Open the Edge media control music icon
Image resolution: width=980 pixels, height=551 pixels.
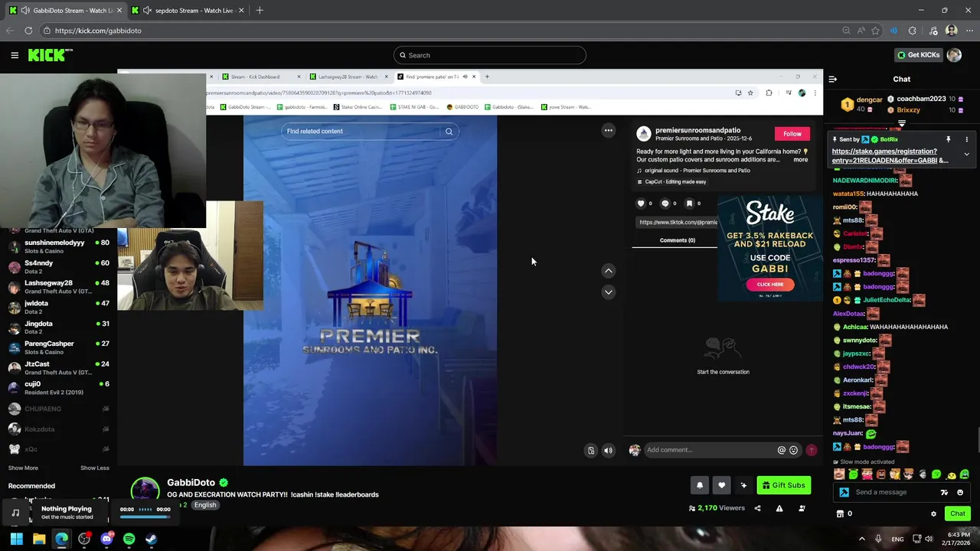[x=933, y=31]
